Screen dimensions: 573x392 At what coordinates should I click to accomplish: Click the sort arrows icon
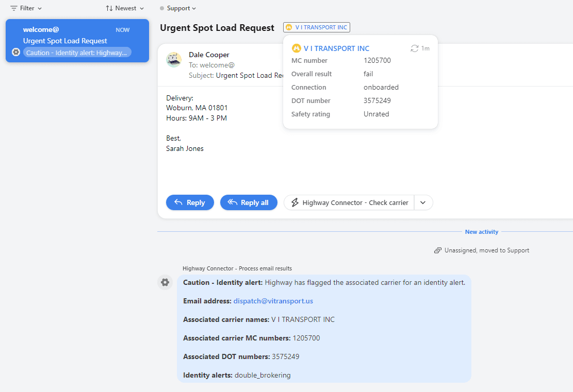click(109, 8)
